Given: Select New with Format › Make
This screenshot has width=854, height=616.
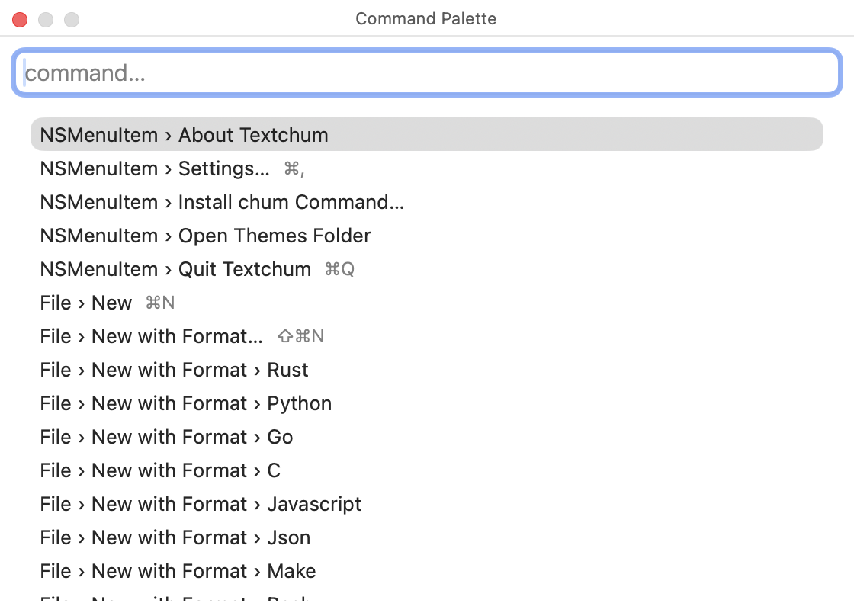Looking at the screenshot, I should pyautogui.click(x=427, y=571).
